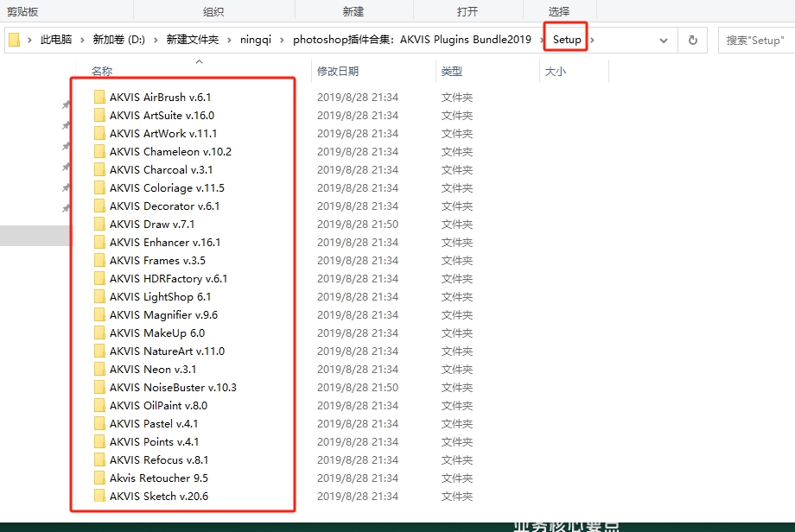Click the AKVIS Decorator v.6.1 folder icon
Viewport: 795px width, 532px height.
click(x=99, y=206)
